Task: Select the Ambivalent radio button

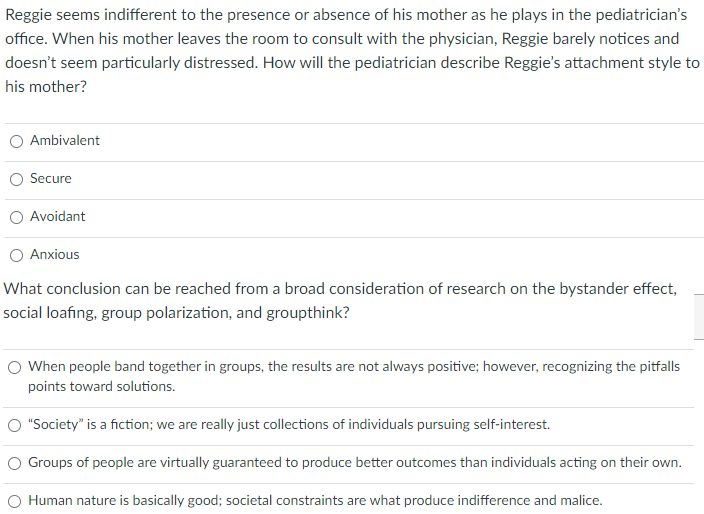Action: (17, 141)
